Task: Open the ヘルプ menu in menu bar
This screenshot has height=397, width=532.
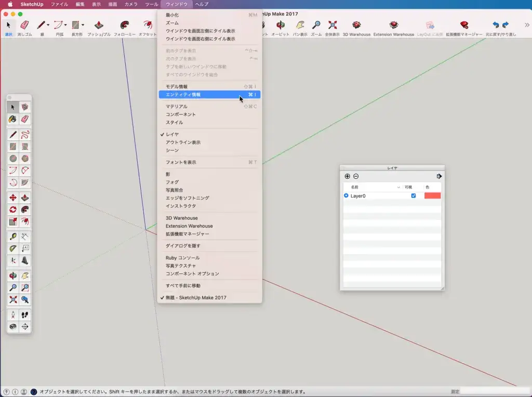Action: (x=202, y=4)
